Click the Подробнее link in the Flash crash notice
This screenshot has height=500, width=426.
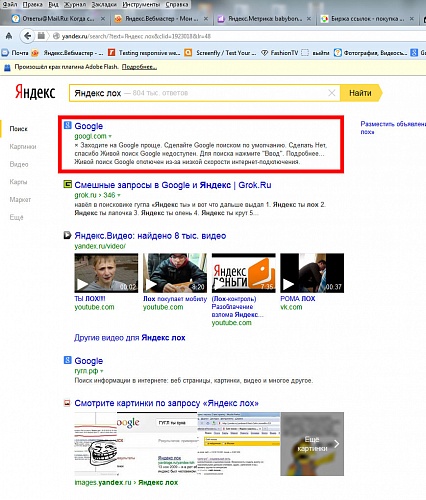[139, 67]
